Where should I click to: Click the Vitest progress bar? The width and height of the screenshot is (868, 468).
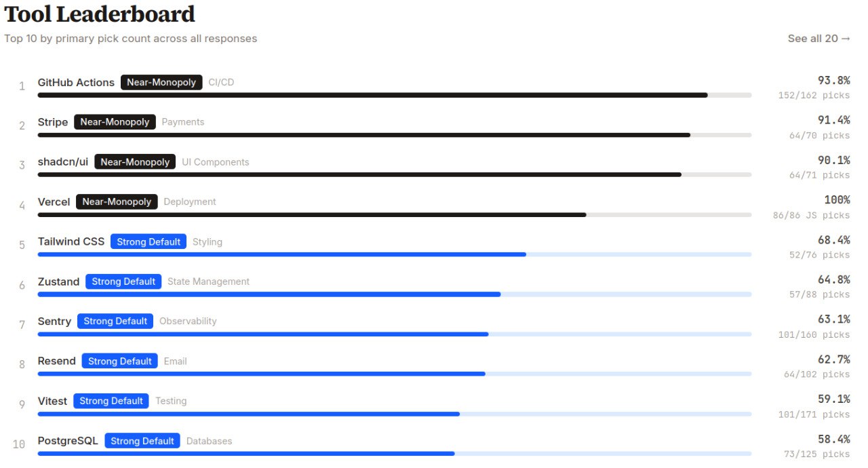pos(394,414)
